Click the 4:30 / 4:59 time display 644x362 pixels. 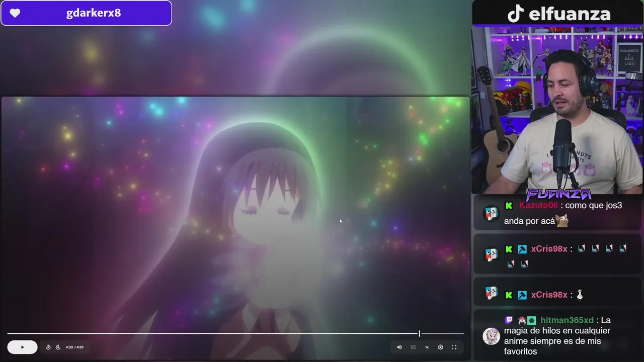(74, 347)
